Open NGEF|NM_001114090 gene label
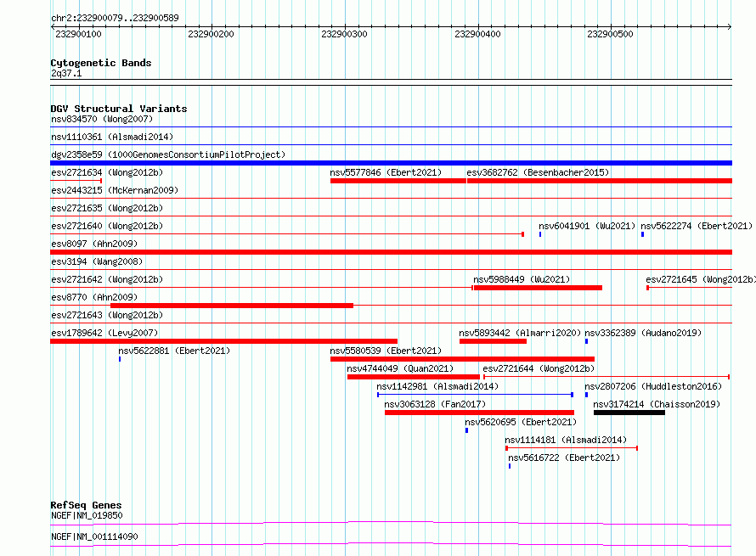 tap(94, 536)
